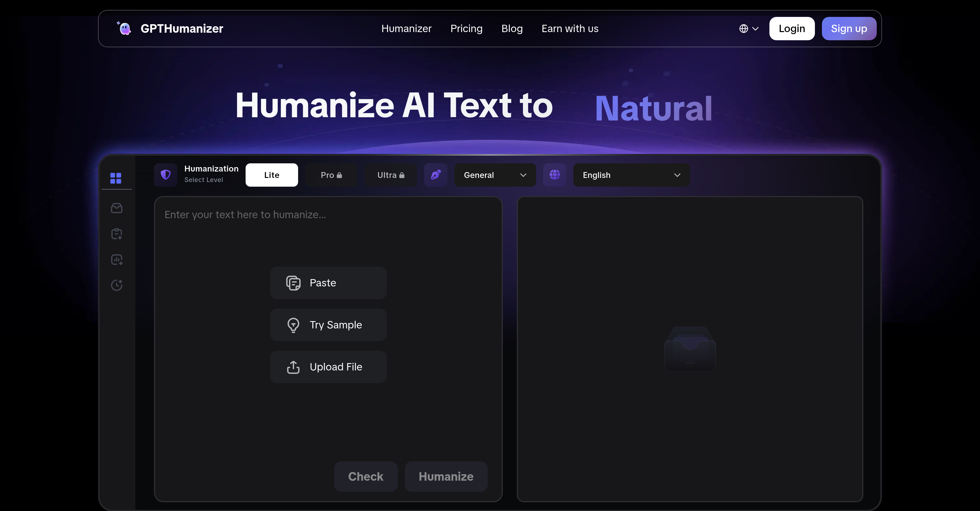The width and height of the screenshot is (980, 511).
Task: Enable the Ultra humanization level
Action: pos(390,175)
